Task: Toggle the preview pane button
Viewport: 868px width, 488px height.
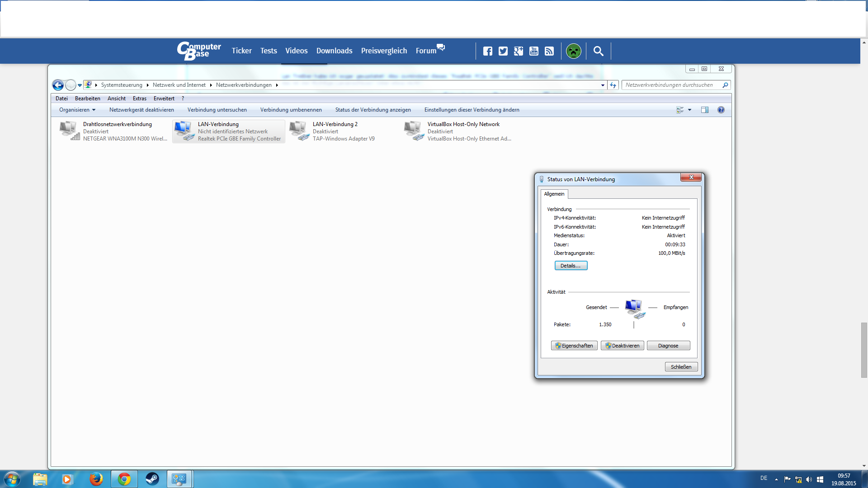Action: (704, 110)
